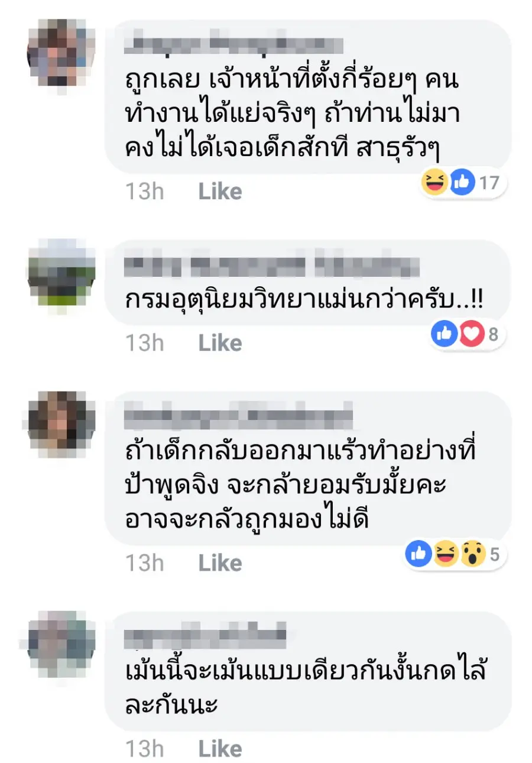Click blue thumbs-up icon on first comment

click(462, 183)
